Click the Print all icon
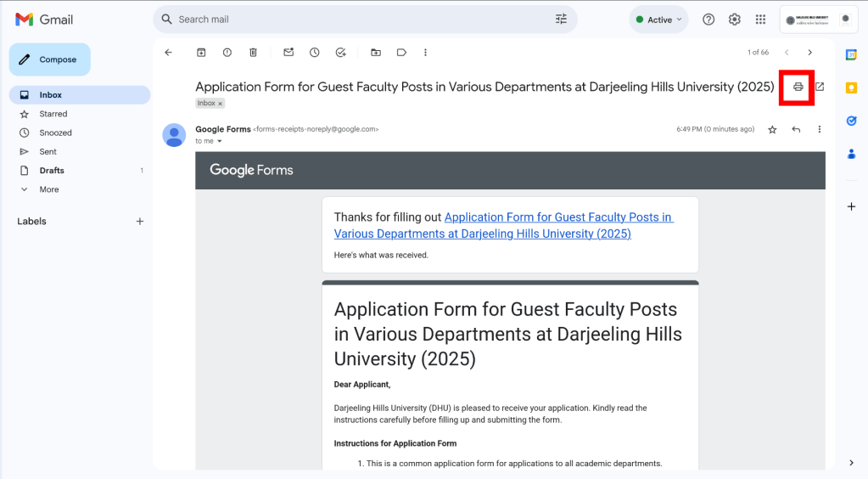The height and width of the screenshot is (479, 868). [x=798, y=87]
